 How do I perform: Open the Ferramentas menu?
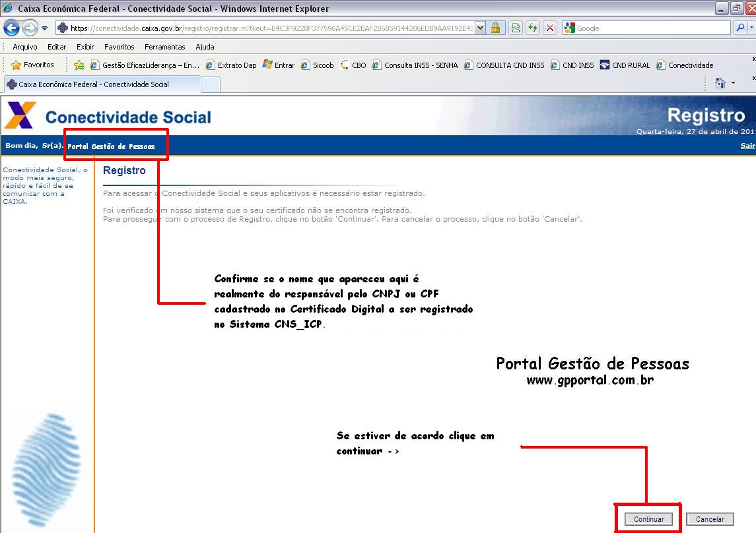[x=164, y=47]
